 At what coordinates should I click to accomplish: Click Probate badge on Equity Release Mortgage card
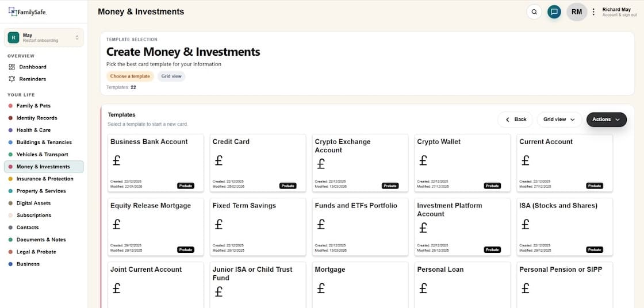[x=186, y=250]
